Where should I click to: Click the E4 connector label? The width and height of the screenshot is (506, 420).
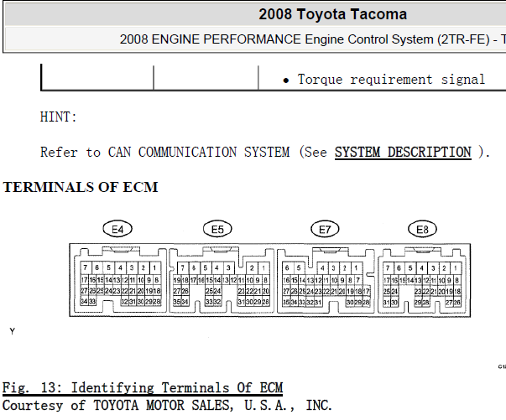(x=117, y=229)
